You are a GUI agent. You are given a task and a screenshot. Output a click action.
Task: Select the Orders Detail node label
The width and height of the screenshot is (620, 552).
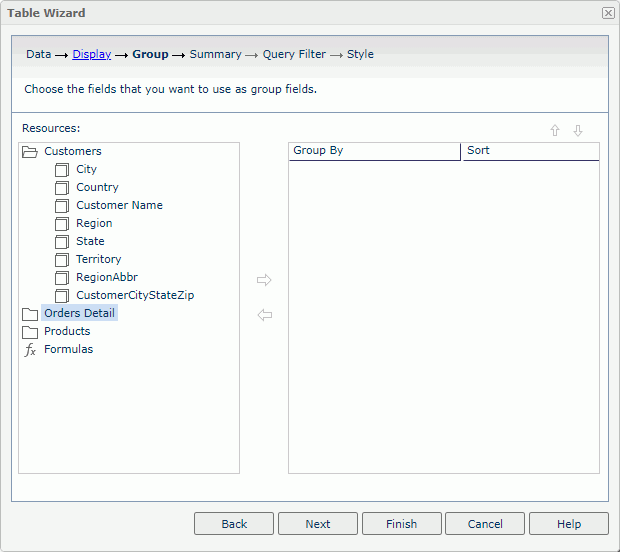79,313
